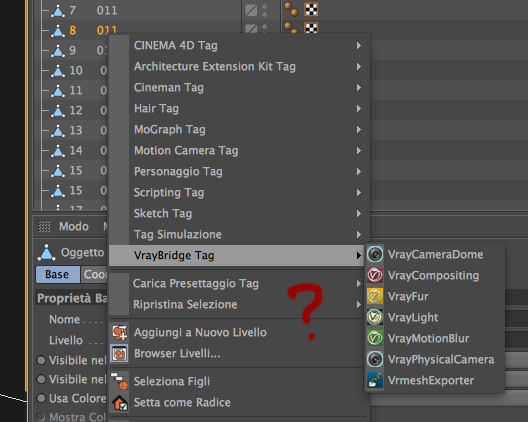Expand the Scripting Tag submenu arrow

(x=359, y=193)
